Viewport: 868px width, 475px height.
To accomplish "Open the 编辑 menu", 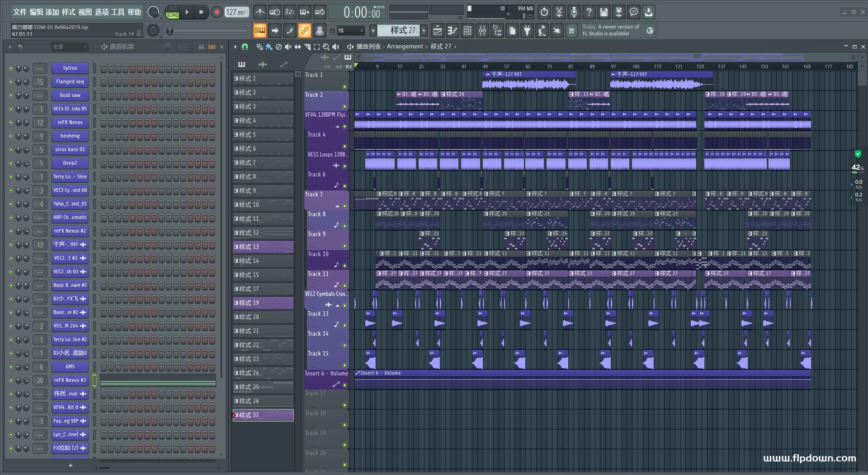I will (x=36, y=12).
